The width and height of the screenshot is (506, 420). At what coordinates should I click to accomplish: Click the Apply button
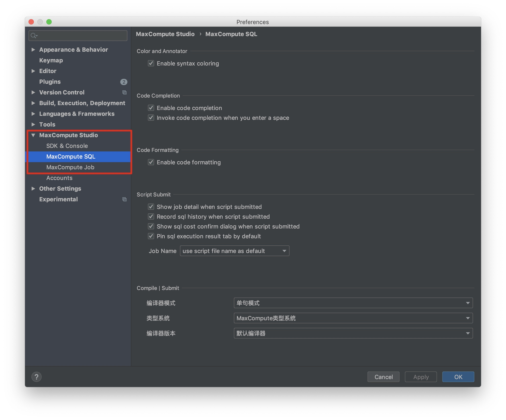click(421, 377)
